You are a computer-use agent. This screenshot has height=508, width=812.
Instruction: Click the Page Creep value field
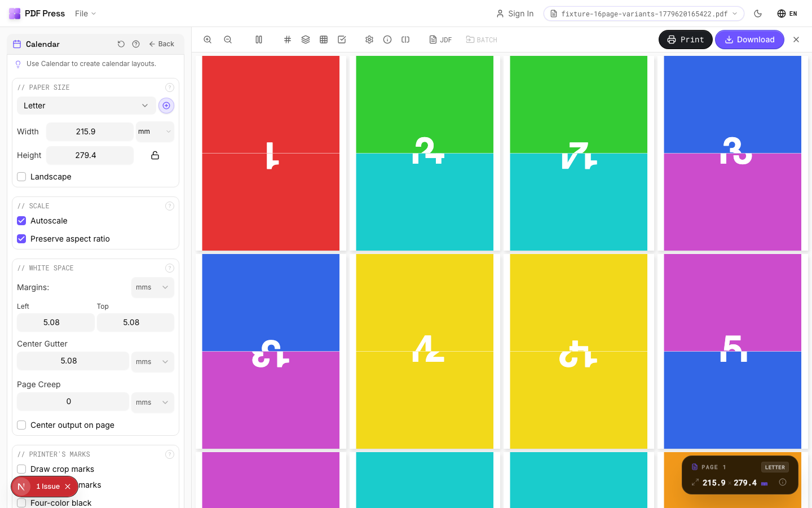[x=73, y=401]
